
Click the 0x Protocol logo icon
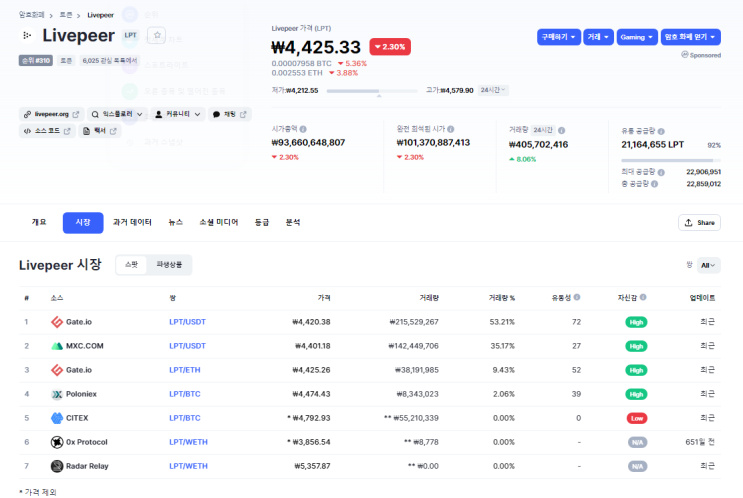pos(57,442)
